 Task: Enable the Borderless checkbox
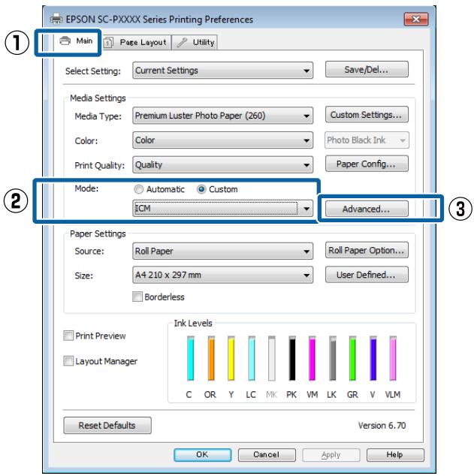(137, 297)
